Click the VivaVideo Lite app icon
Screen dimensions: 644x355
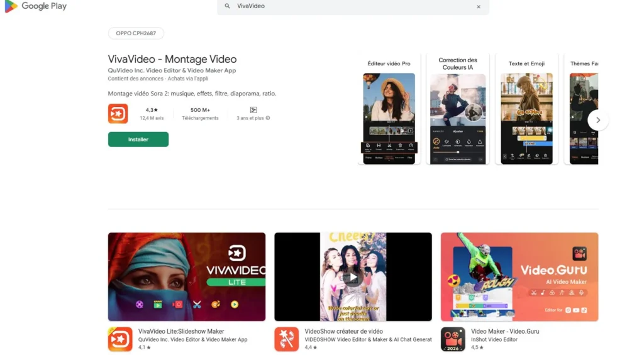[120, 339]
